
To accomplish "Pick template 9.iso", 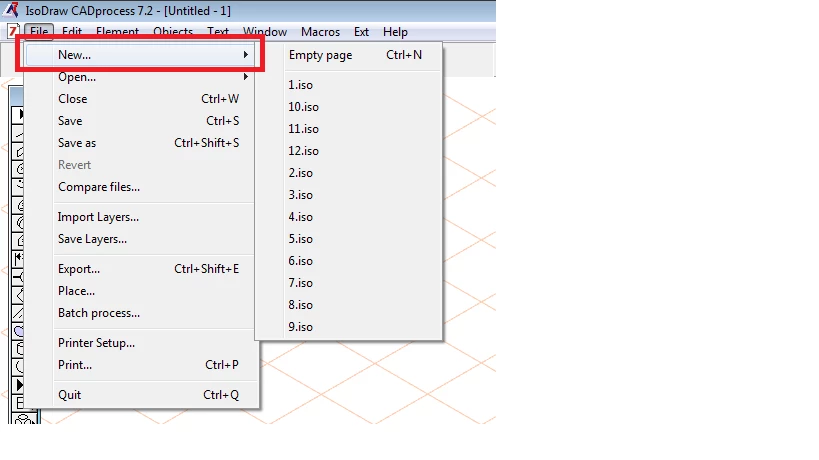I will coord(349,326).
